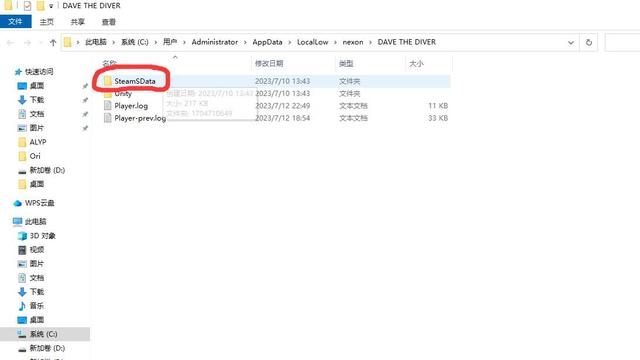Viewport: 640px width, 360px height.
Task: Switch to the 主页 ribbon tab
Action: click(x=47, y=22)
